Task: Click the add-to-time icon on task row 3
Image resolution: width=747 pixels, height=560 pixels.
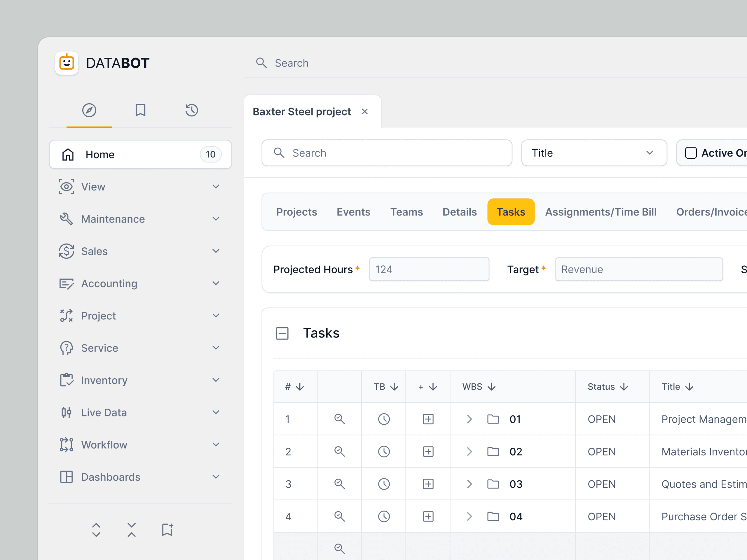Action: click(428, 484)
